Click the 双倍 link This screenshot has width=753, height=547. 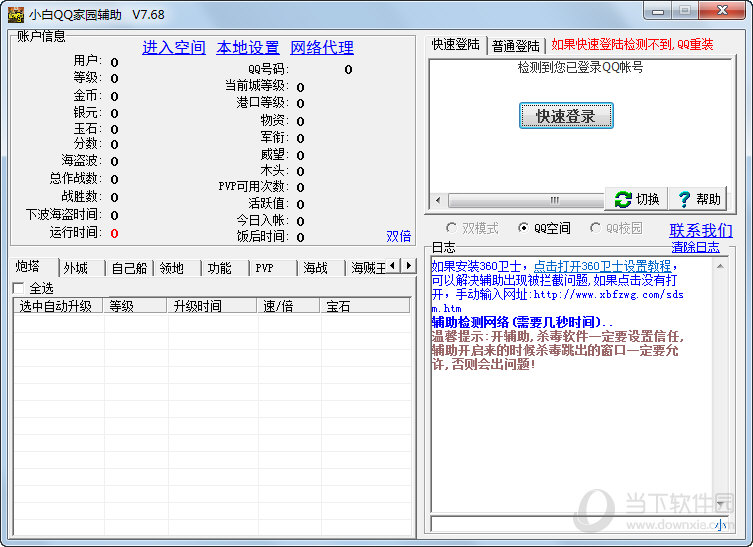(x=399, y=236)
